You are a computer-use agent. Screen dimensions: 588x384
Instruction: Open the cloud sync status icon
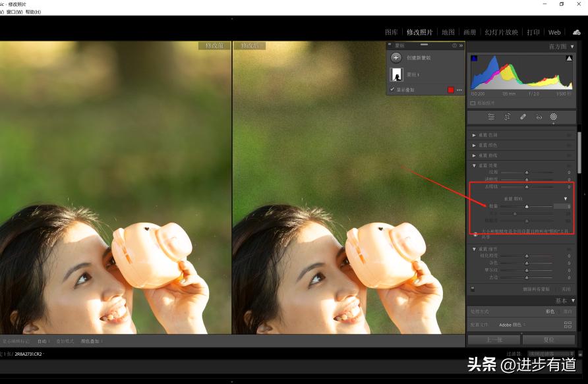[577, 32]
